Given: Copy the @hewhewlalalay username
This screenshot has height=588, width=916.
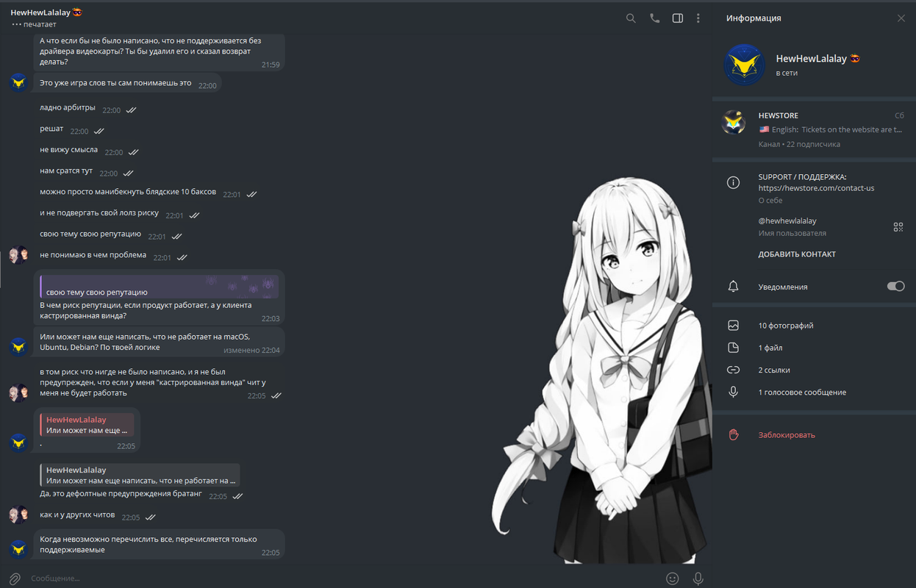Looking at the screenshot, I should (787, 220).
